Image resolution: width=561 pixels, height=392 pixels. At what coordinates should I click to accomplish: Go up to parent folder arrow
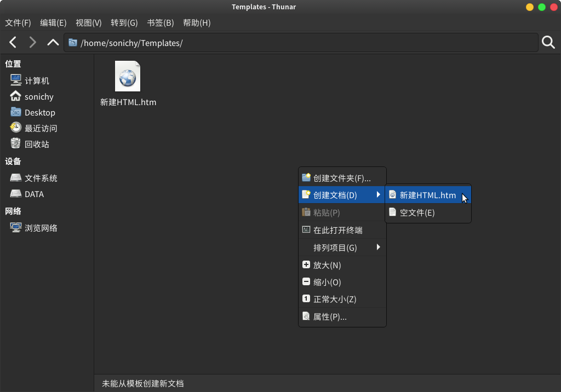click(x=53, y=42)
